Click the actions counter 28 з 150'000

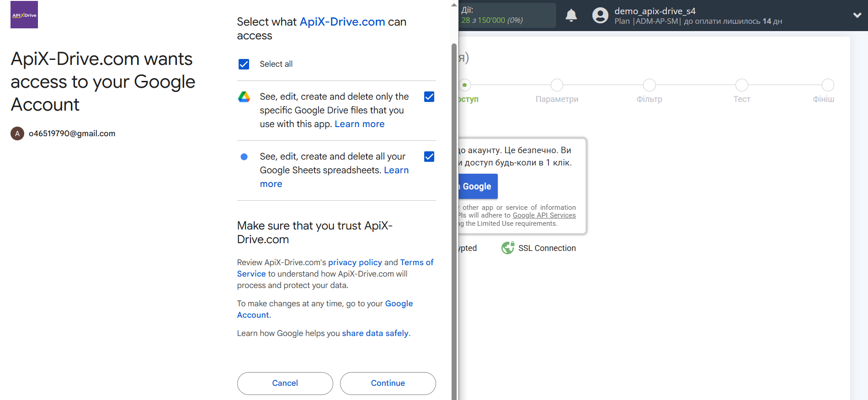tap(492, 20)
